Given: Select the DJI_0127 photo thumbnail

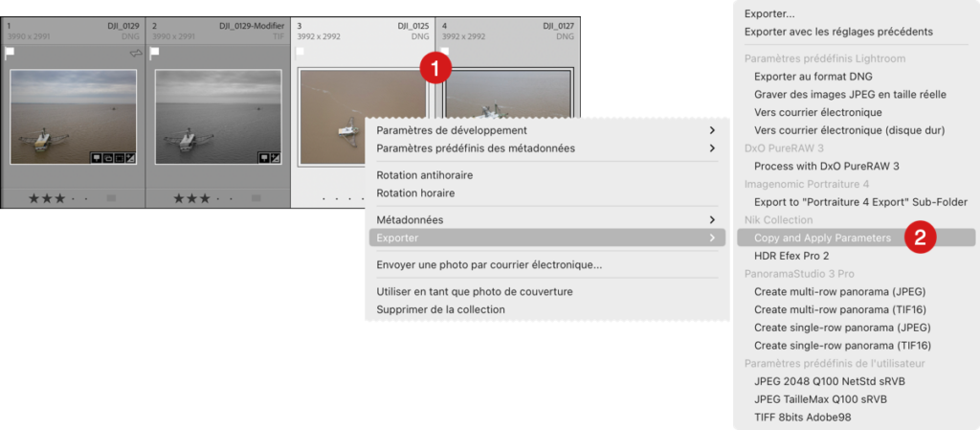Looking at the screenshot, I should (507, 94).
